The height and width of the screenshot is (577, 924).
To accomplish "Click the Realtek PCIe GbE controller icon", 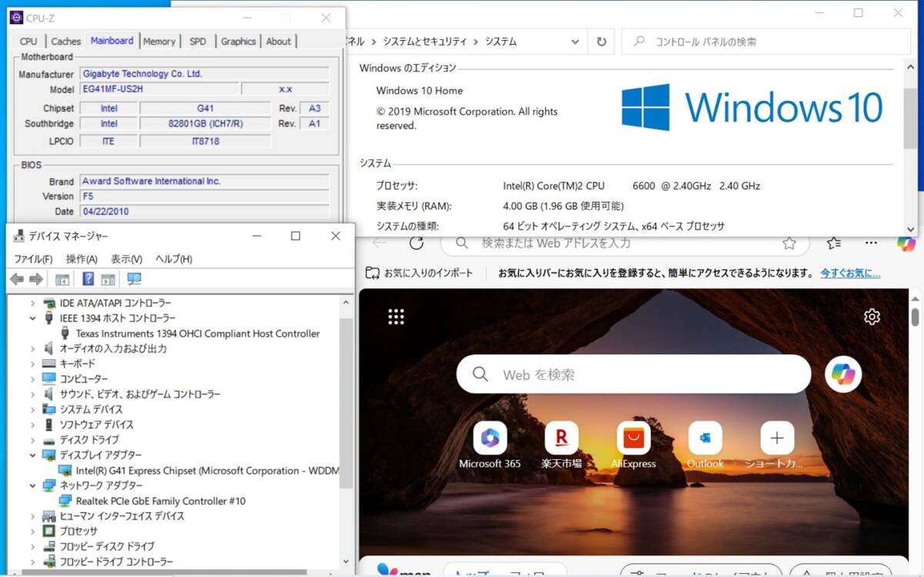I will [x=66, y=501].
